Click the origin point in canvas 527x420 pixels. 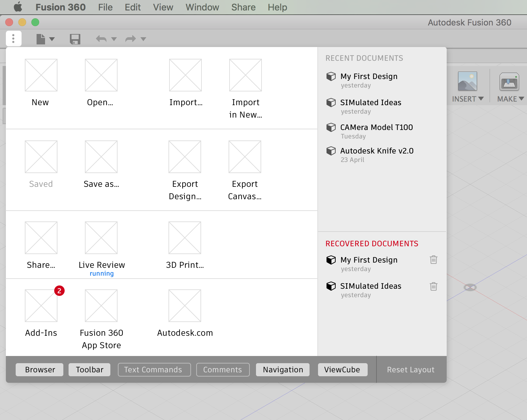pos(470,287)
